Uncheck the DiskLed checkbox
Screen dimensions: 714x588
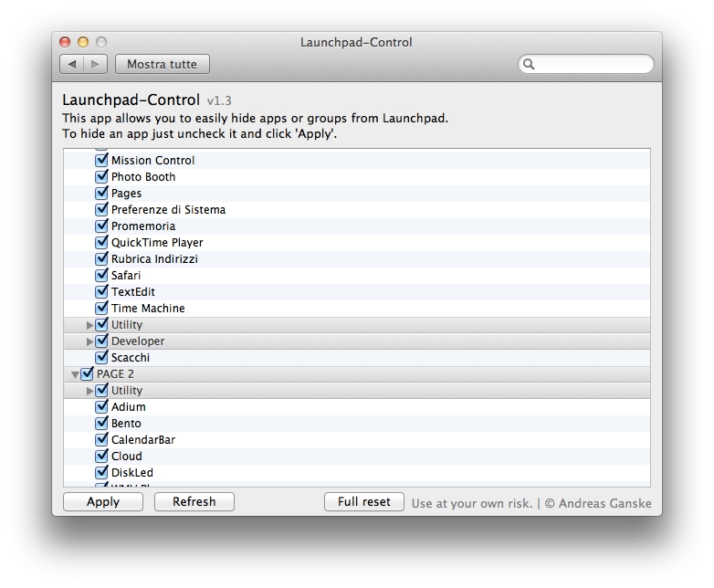pos(101,472)
